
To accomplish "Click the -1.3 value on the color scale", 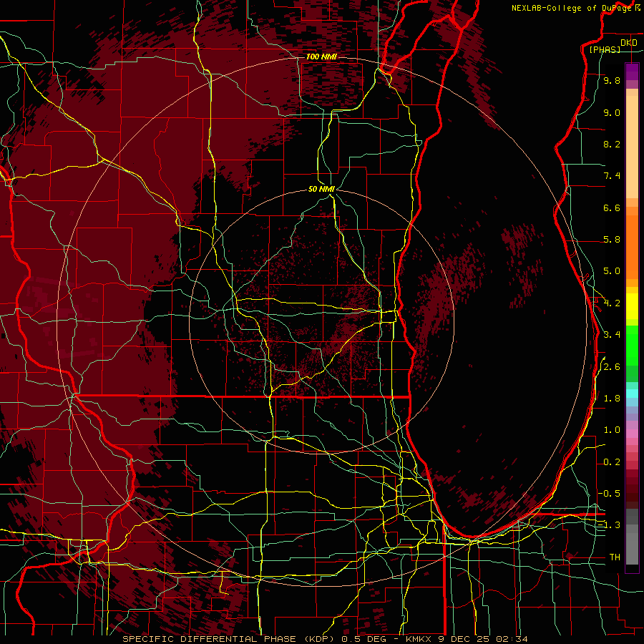I will click(x=609, y=525).
